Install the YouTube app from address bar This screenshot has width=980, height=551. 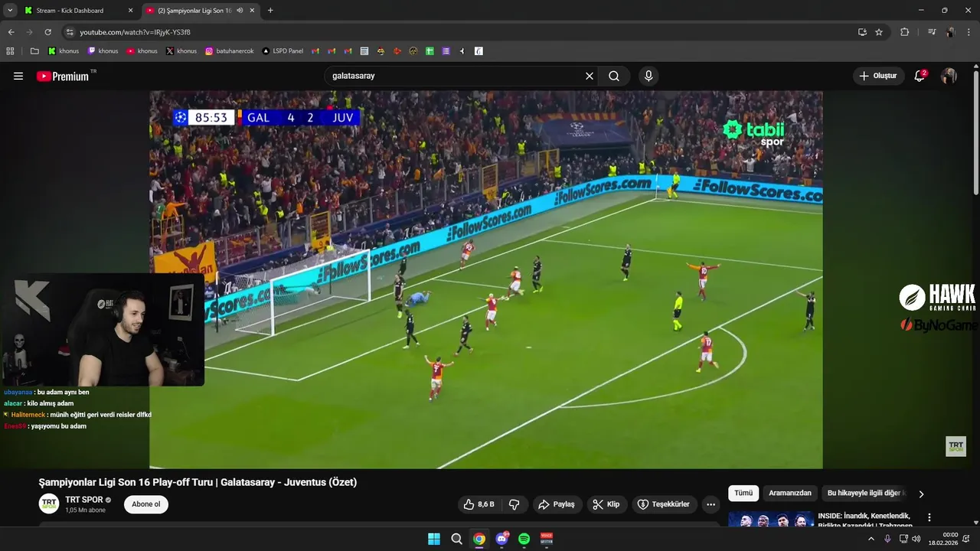tap(862, 32)
